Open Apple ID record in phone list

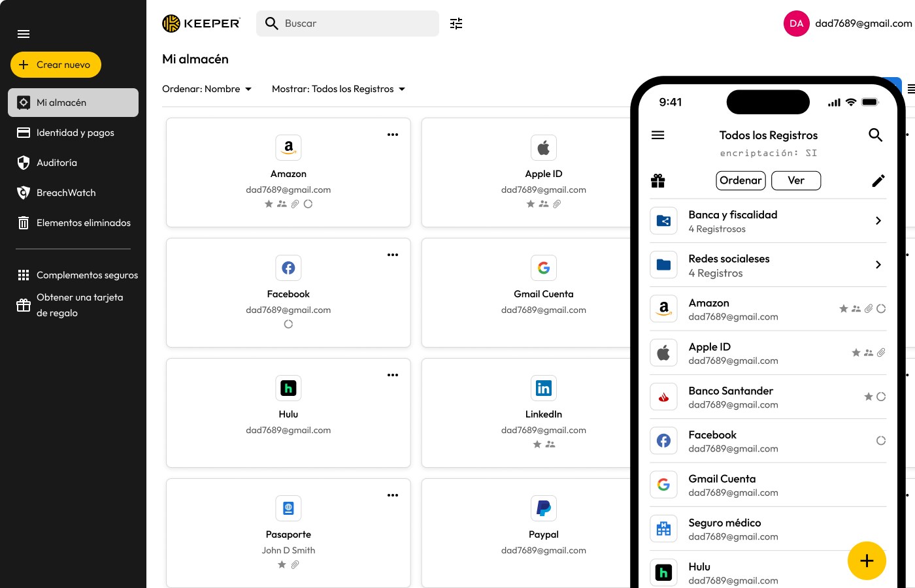[768, 353]
